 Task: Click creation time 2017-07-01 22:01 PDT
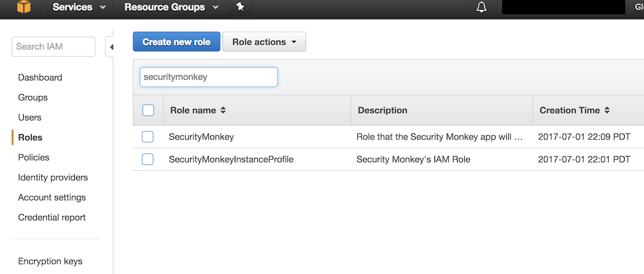[584, 159]
